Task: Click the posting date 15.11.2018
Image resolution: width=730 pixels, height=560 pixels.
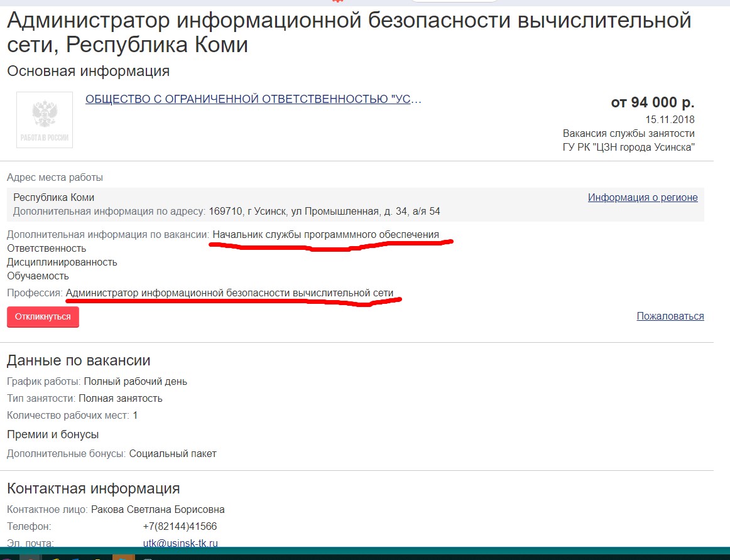Action: coord(670,119)
